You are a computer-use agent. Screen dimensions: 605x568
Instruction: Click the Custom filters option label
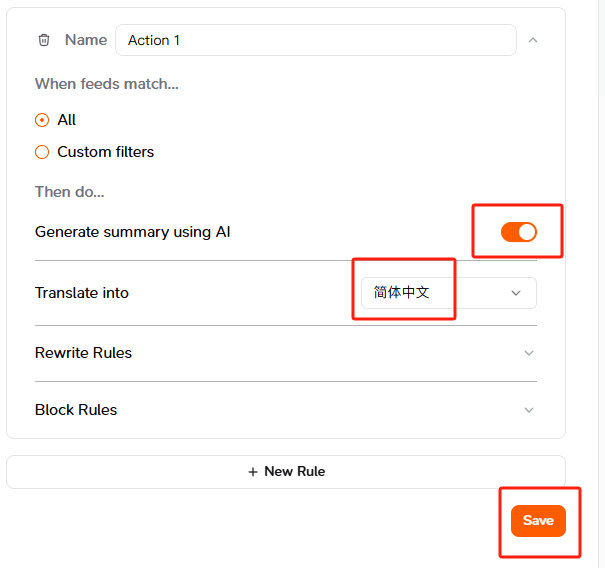coord(106,152)
